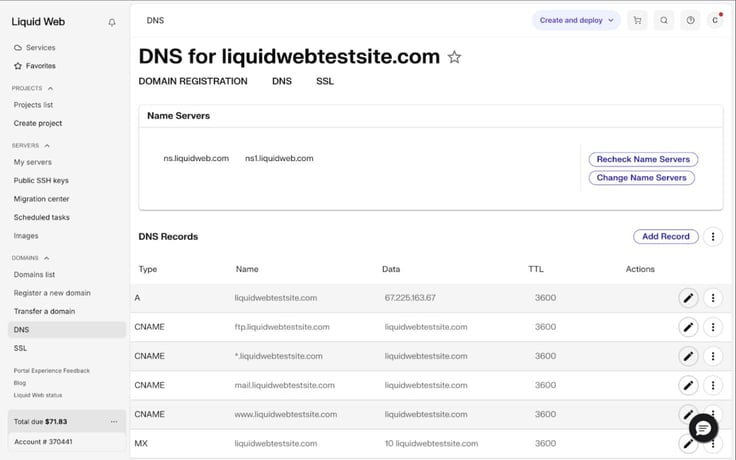Click Account # 370441
Image resolution: width=736 pixels, height=460 pixels.
43,442
